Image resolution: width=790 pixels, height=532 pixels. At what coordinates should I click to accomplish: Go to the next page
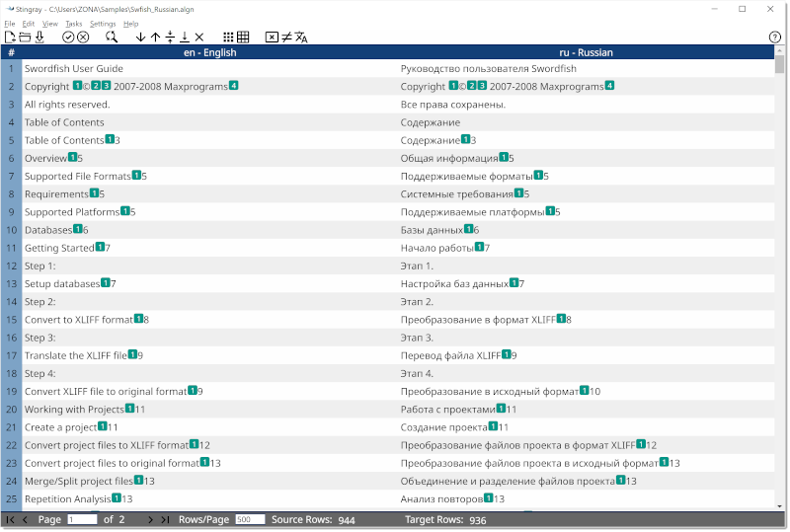150,519
